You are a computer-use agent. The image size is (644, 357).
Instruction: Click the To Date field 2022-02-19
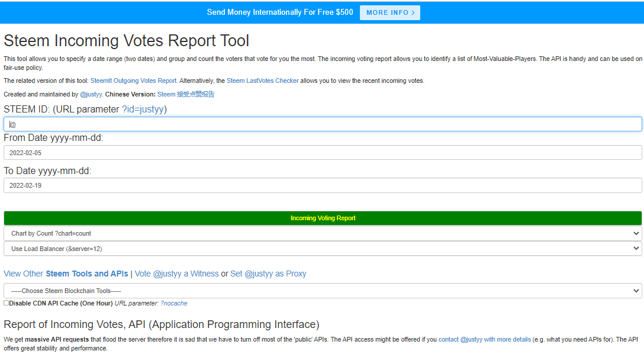pyautogui.click(x=323, y=185)
